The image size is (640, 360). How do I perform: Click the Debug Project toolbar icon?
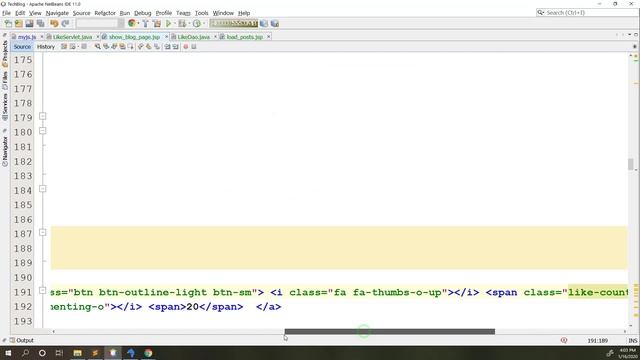182,24
